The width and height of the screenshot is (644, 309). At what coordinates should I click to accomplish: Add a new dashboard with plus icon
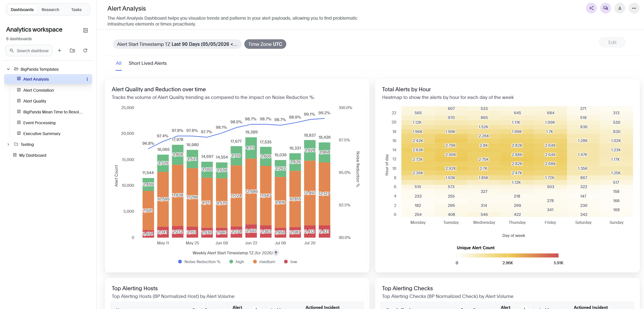(x=60, y=51)
